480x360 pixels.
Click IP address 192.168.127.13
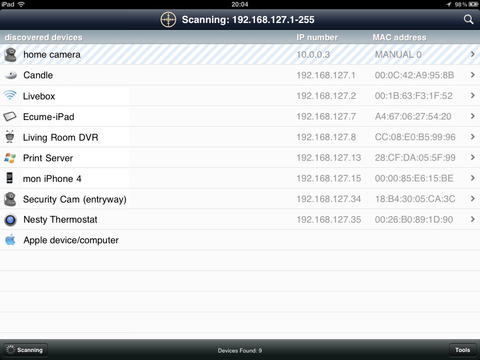[329, 157]
